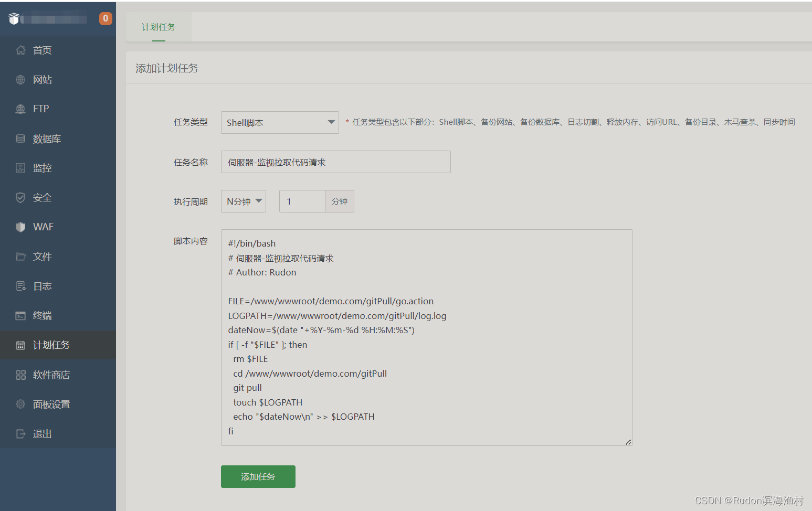This screenshot has height=511, width=812.
Task: Click the folder icon beside 文件
Action: [20, 257]
